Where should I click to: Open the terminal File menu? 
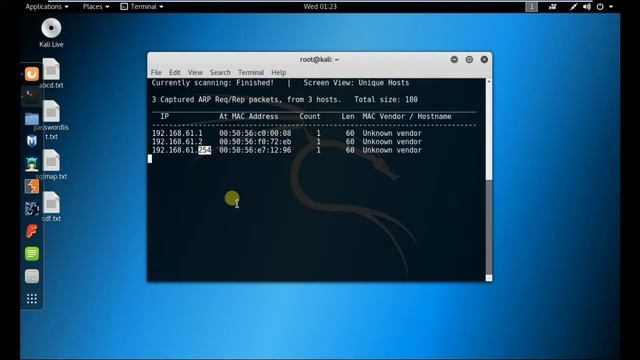(156, 72)
